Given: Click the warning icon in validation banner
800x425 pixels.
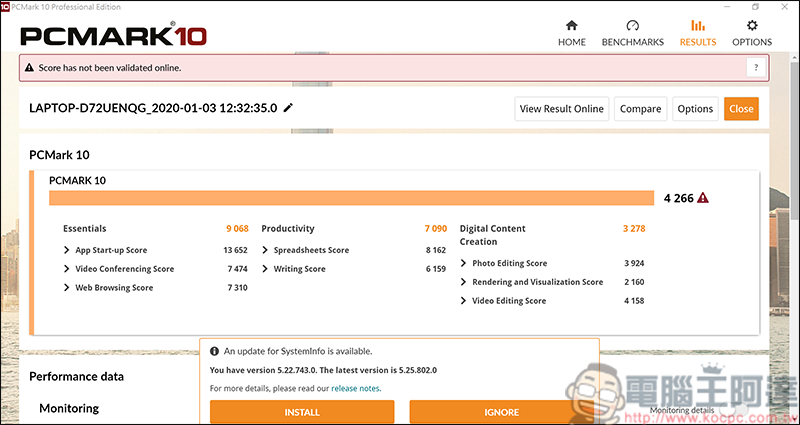Looking at the screenshot, I should click(x=30, y=67).
